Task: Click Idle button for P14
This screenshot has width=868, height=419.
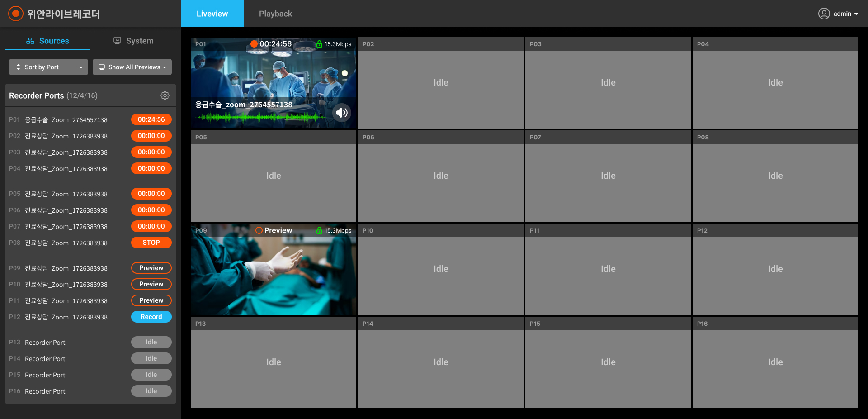Action: [x=151, y=358]
